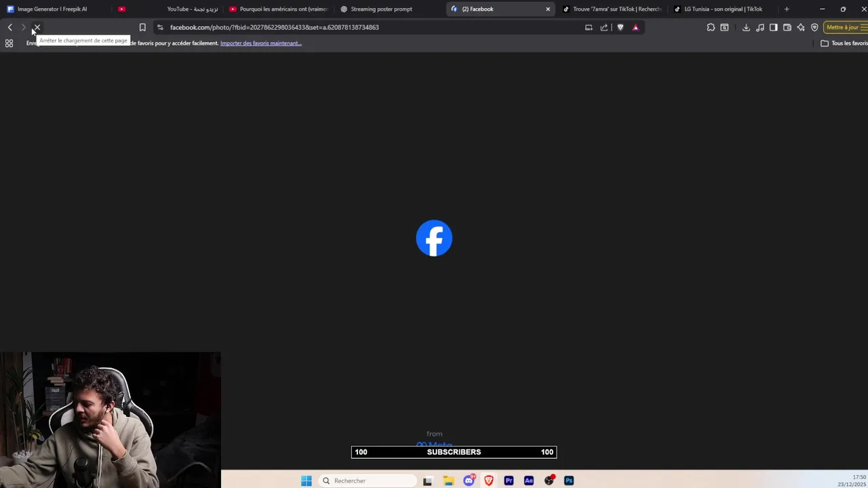Image resolution: width=868 pixels, height=488 pixels.
Task: Open the Brave VPN shield icon
Action: pyautogui.click(x=814, y=27)
